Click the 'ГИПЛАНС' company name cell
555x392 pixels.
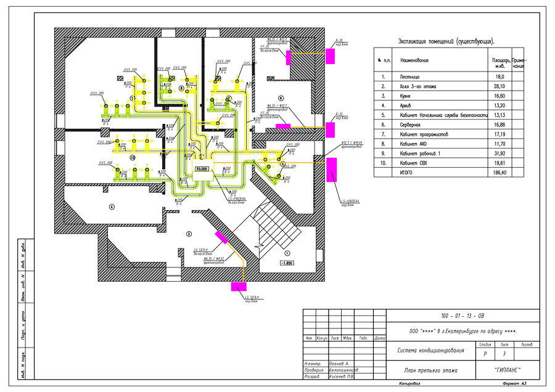tap(499, 370)
